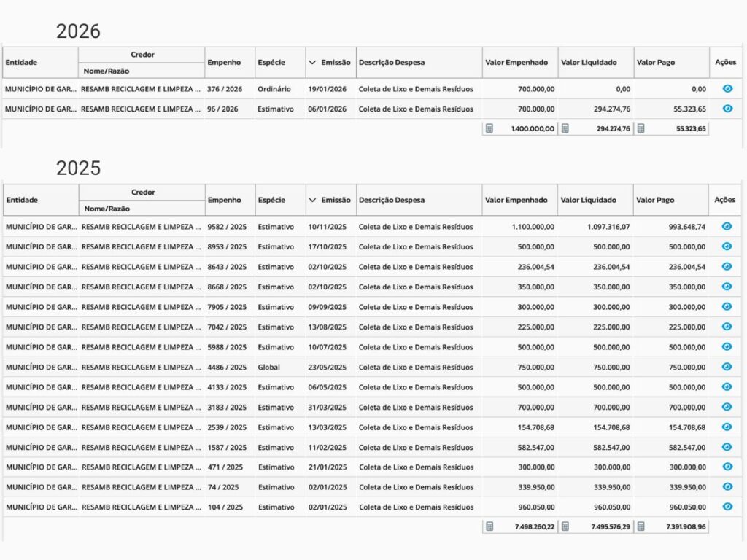Open view icon for empenho 3183 / 2025

click(727, 407)
